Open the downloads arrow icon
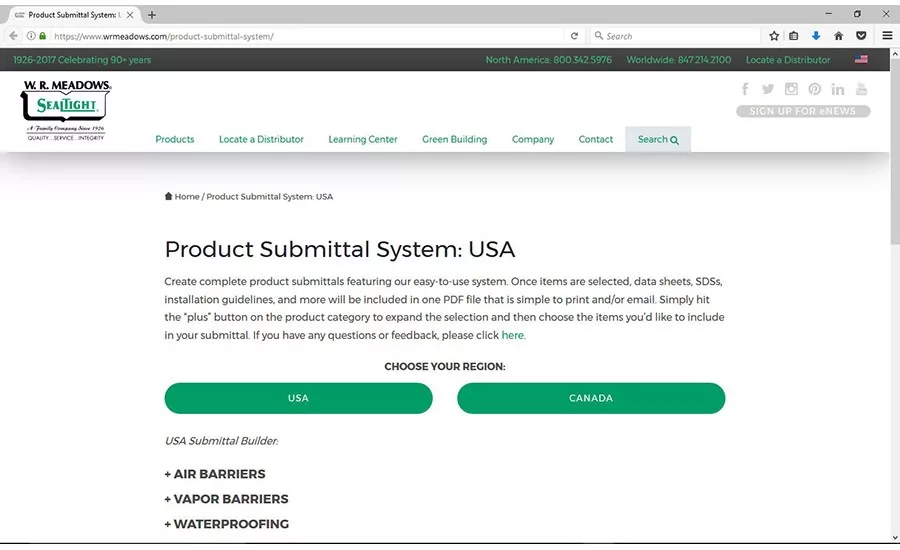Viewport: 900px width, 550px height. 816,36
